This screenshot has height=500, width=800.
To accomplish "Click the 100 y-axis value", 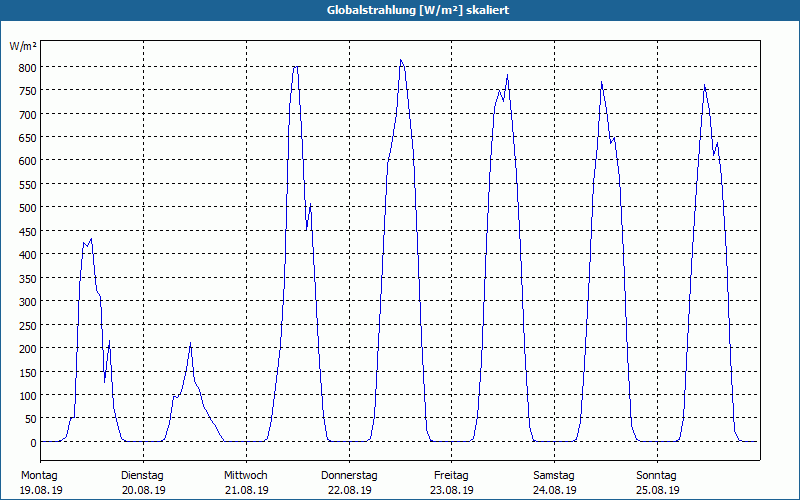I will point(28,396).
